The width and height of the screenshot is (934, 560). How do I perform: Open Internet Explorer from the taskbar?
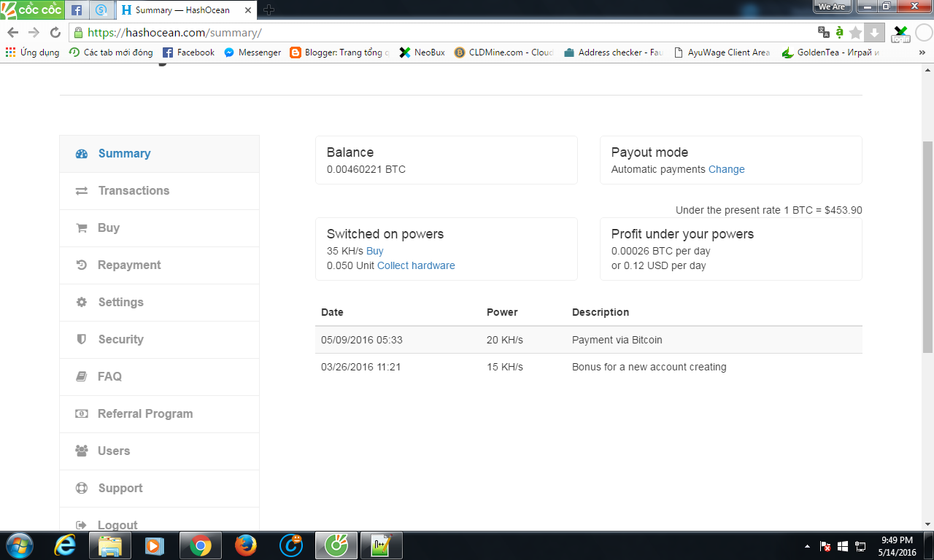[65, 545]
